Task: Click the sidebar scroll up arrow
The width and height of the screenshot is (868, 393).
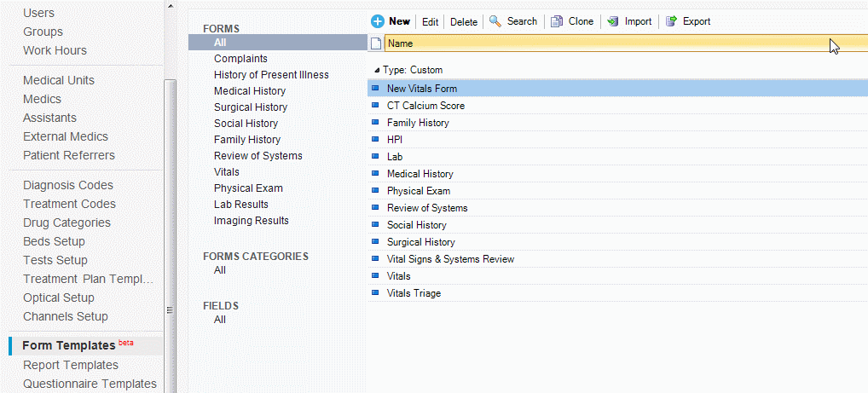Action: coord(170,5)
